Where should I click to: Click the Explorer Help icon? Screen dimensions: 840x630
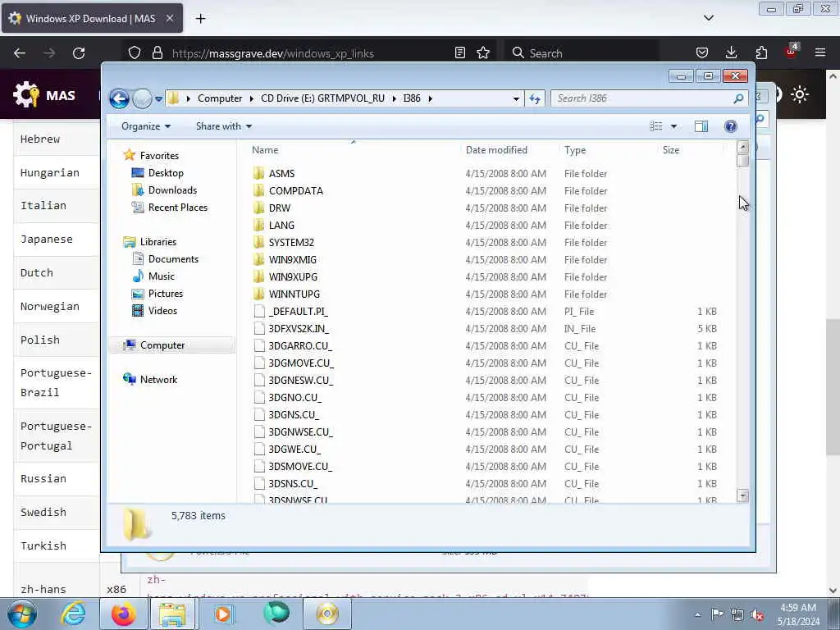pyautogui.click(x=731, y=126)
